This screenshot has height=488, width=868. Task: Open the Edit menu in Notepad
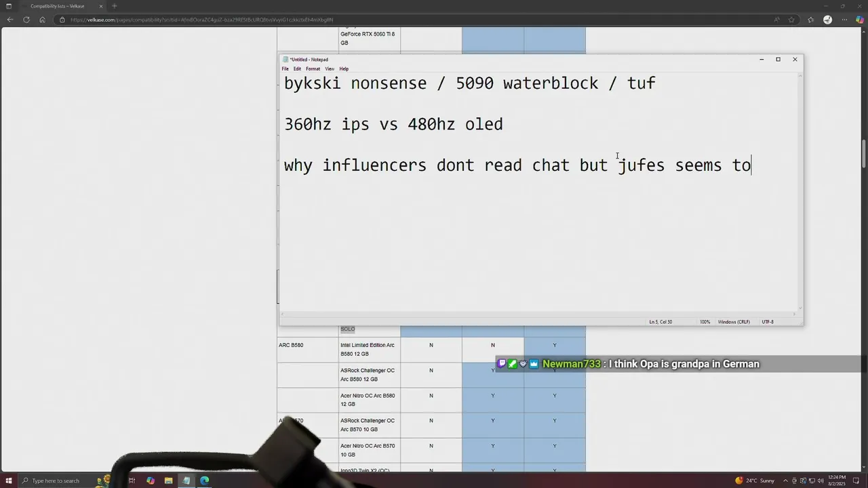(x=297, y=69)
